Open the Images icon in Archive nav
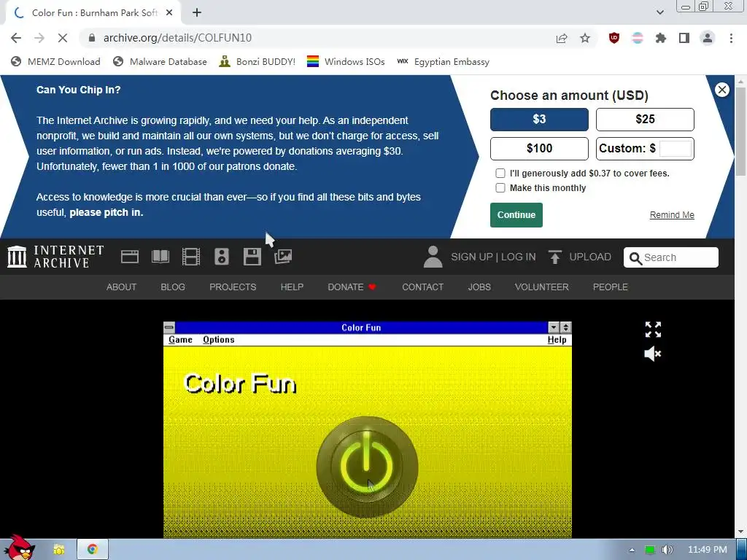Image resolution: width=747 pixels, height=560 pixels. click(283, 257)
